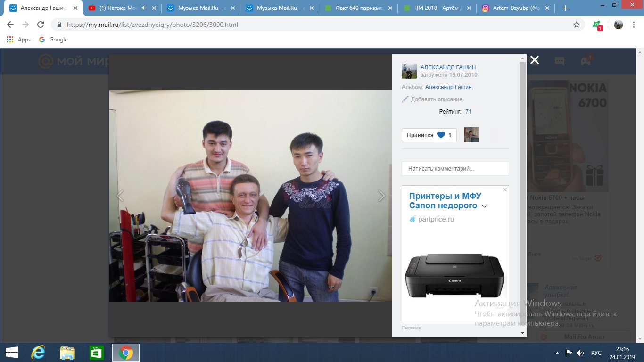Open АЛЕКСАНДР ГАШИН profile link
The width and height of the screenshot is (644, 362).
pyautogui.click(x=448, y=67)
